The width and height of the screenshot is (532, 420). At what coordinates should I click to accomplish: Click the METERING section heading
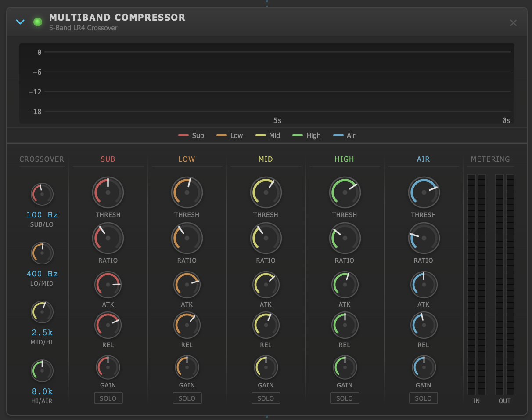click(490, 159)
